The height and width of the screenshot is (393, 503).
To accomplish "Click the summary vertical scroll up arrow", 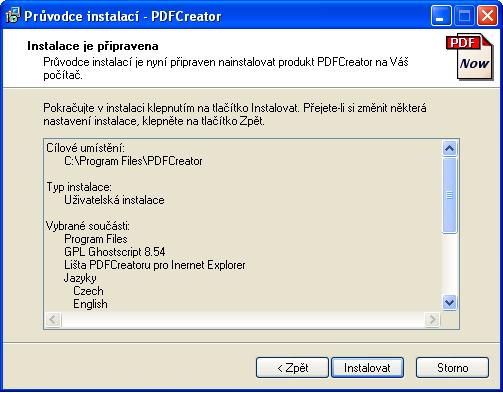I will (x=449, y=148).
